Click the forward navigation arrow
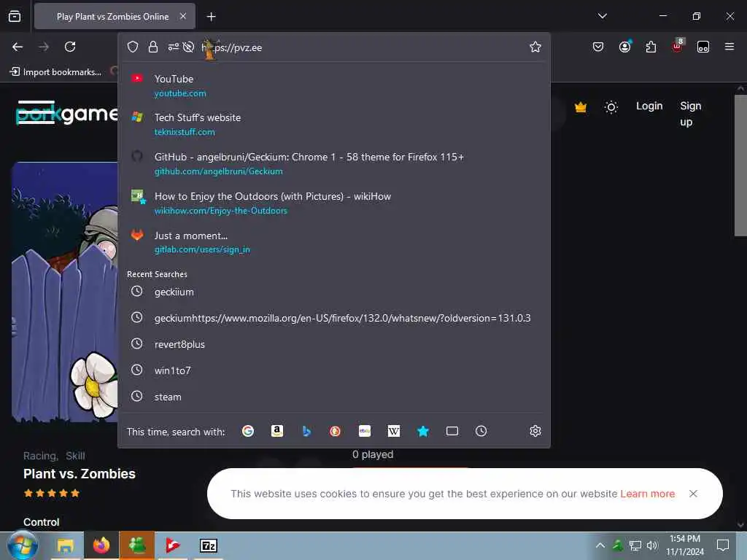747x560 pixels. click(x=44, y=47)
